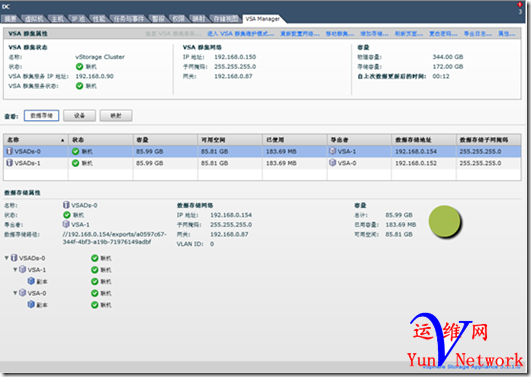Click VSADs-0 icon in datastore properties name field
The image size is (531, 377).
[x=66, y=205]
